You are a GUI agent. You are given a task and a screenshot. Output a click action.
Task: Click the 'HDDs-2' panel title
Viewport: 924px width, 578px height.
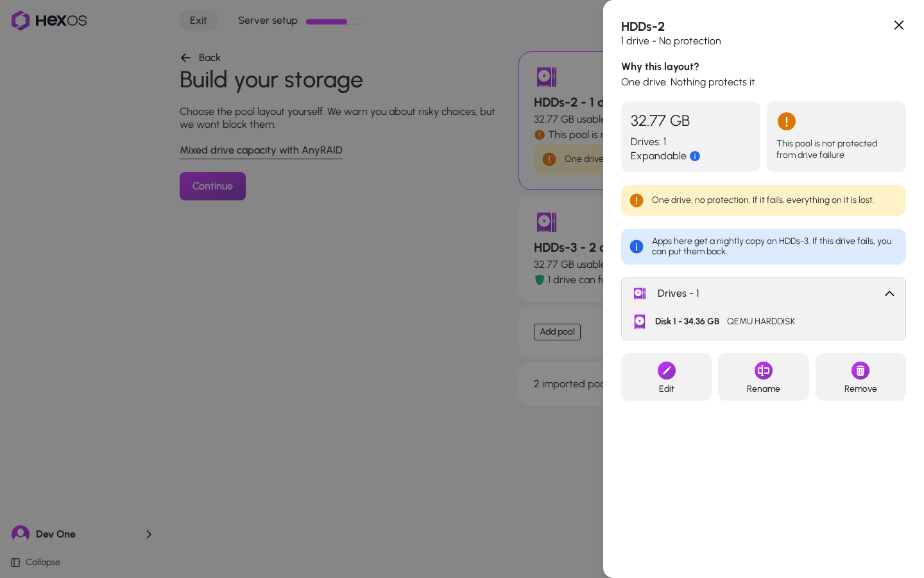pyautogui.click(x=643, y=26)
